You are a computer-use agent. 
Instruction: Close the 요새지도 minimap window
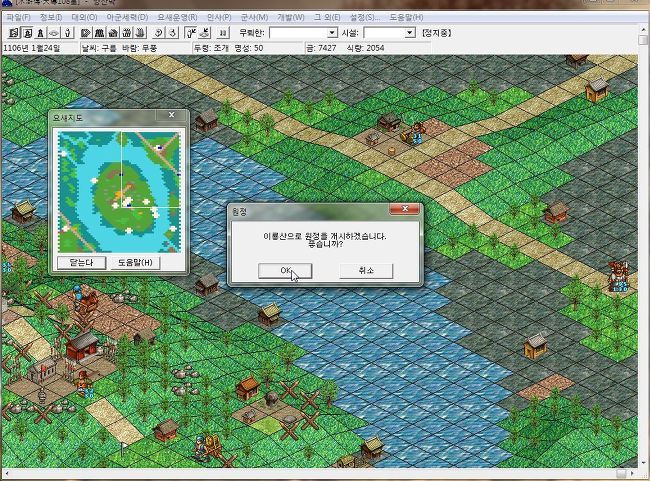171,115
